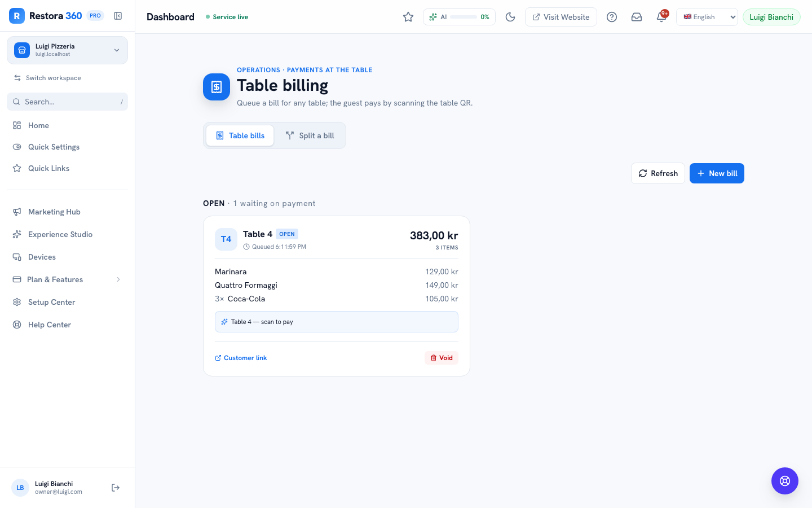Open the English language dropdown
Screen dimensions: 812x508
click(707, 17)
